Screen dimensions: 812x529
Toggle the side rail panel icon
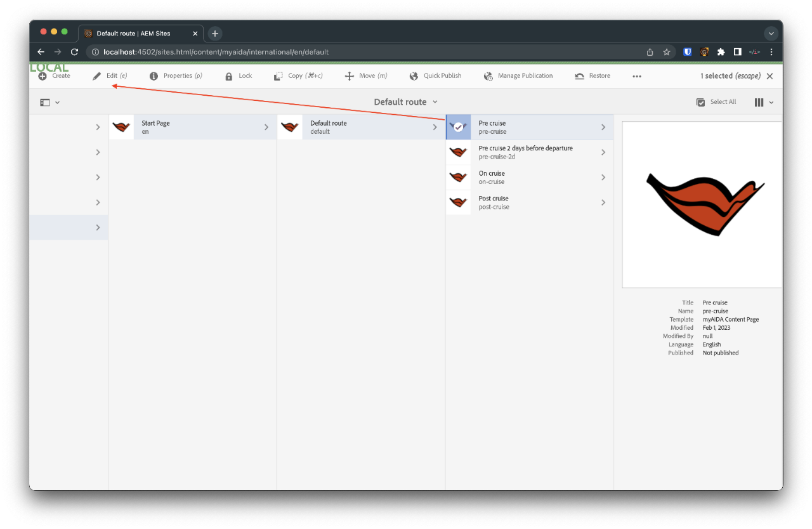click(45, 102)
